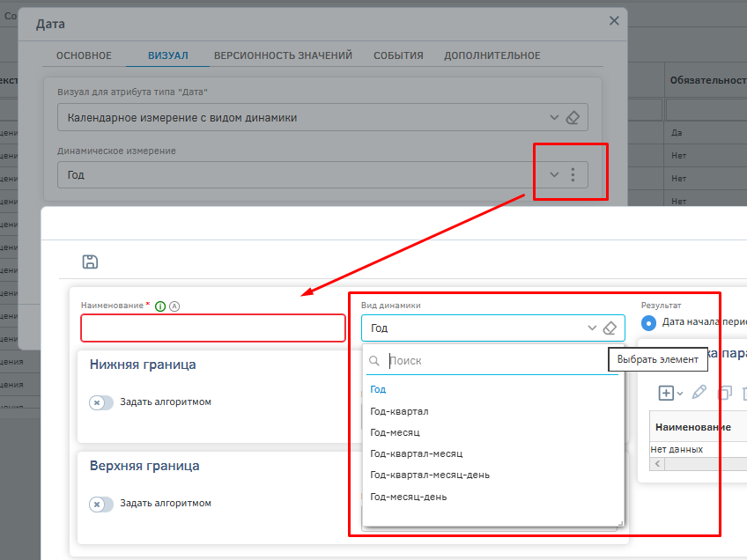Select the Дата начала периода radio button
This screenshot has width=747, height=560.
(649, 322)
